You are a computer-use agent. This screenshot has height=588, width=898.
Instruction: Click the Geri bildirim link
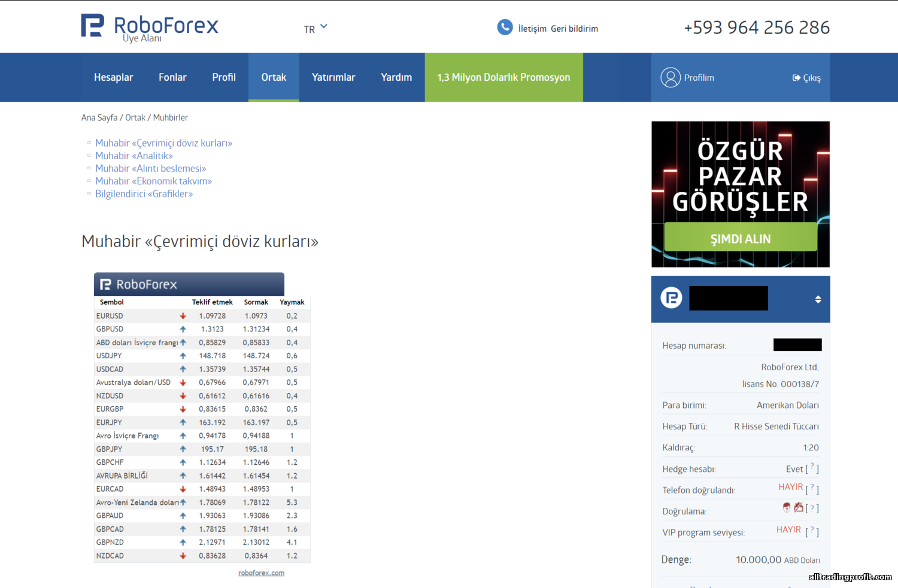point(574,29)
